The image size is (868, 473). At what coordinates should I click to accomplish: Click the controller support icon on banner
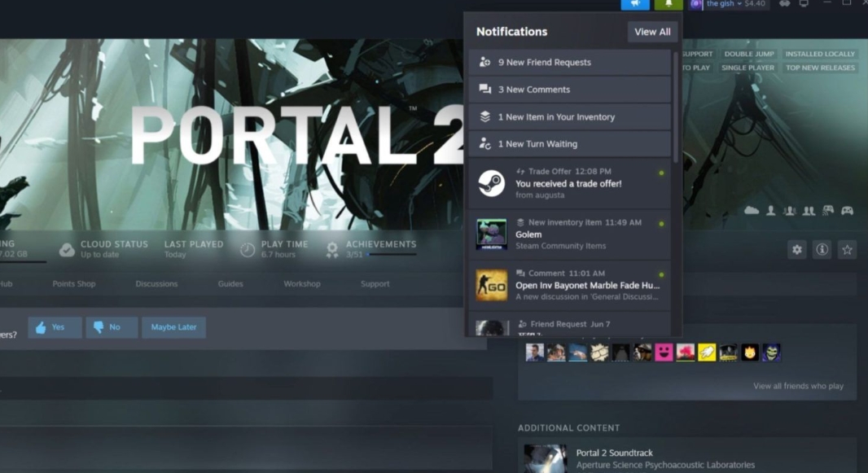pyautogui.click(x=847, y=211)
